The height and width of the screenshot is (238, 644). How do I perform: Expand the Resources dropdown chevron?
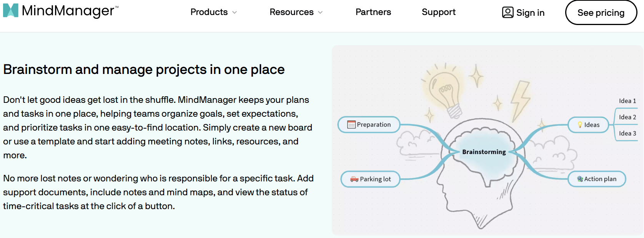coord(320,12)
